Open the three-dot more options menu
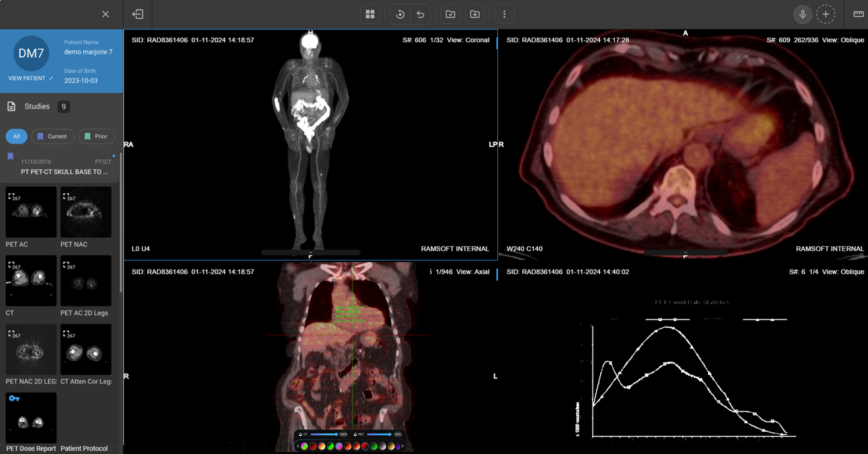The width and height of the screenshot is (868, 454). pyautogui.click(x=504, y=14)
